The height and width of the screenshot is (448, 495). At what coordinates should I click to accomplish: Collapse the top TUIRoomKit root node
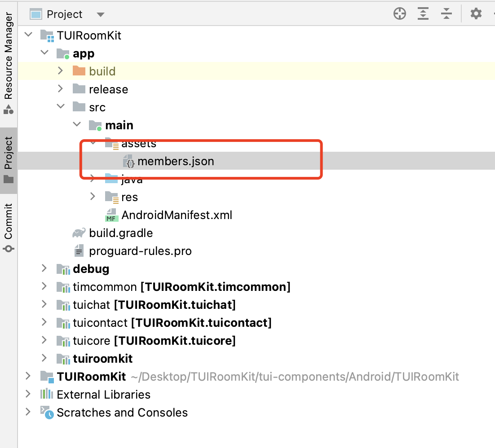28,35
